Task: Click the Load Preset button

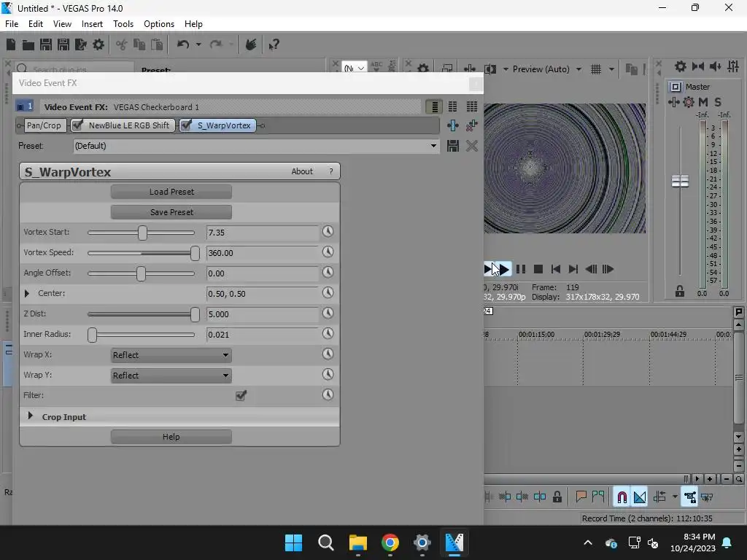Action: point(171,192)
